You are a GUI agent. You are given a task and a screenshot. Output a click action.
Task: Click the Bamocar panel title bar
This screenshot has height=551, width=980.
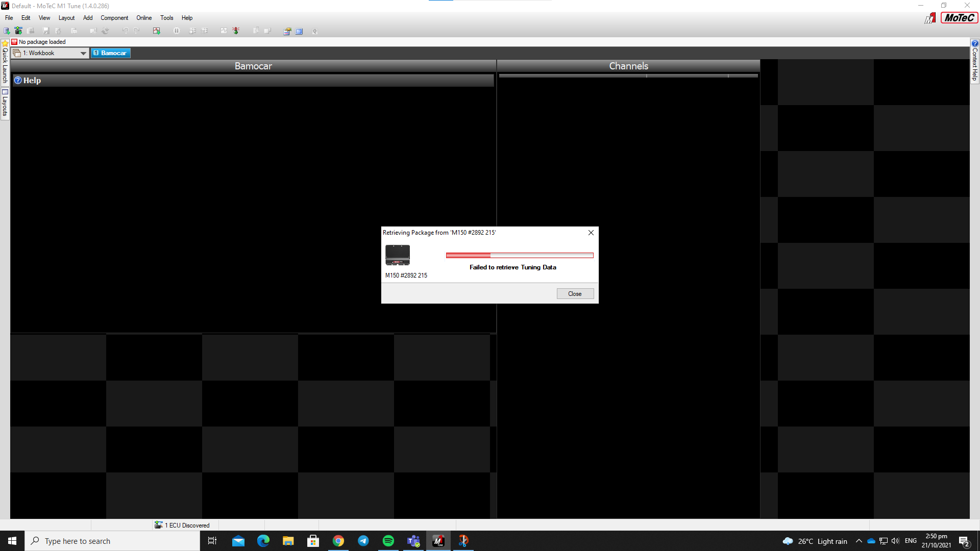point(253,66)
